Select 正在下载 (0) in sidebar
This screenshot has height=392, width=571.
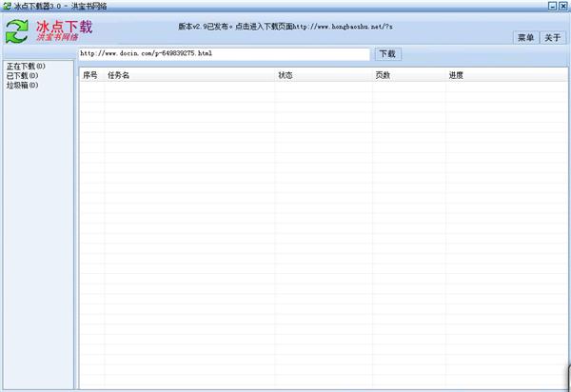click(x=26, y=67)
